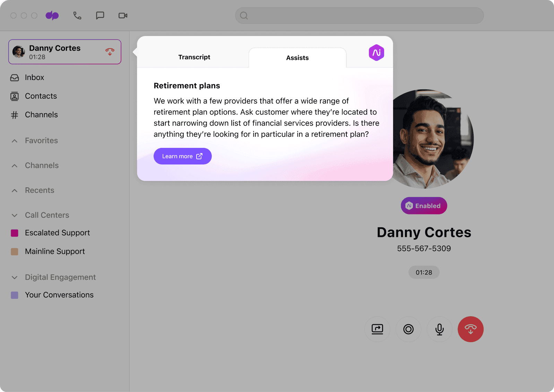Click the phone dialer icon in top bar
This screenshot has width=554, height=392.
tap(77, 16)
